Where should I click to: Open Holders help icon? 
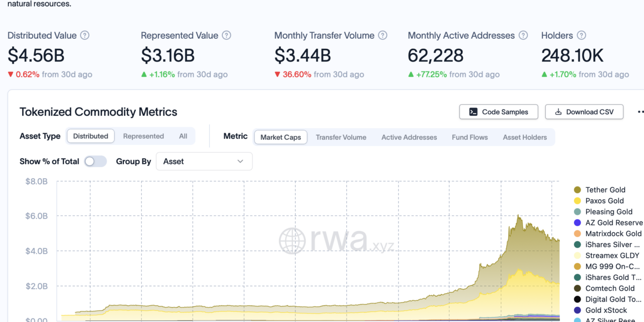pyautogui.click(x=582, y=35)
